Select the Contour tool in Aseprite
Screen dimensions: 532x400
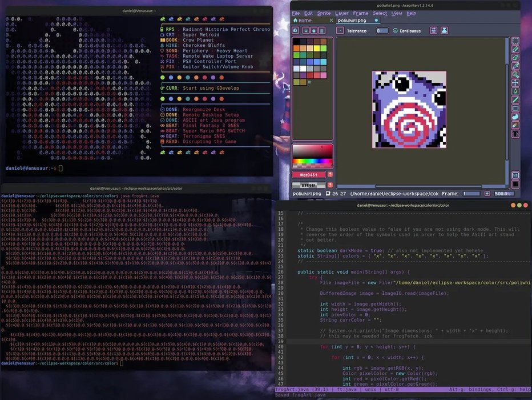coord(515,117)
